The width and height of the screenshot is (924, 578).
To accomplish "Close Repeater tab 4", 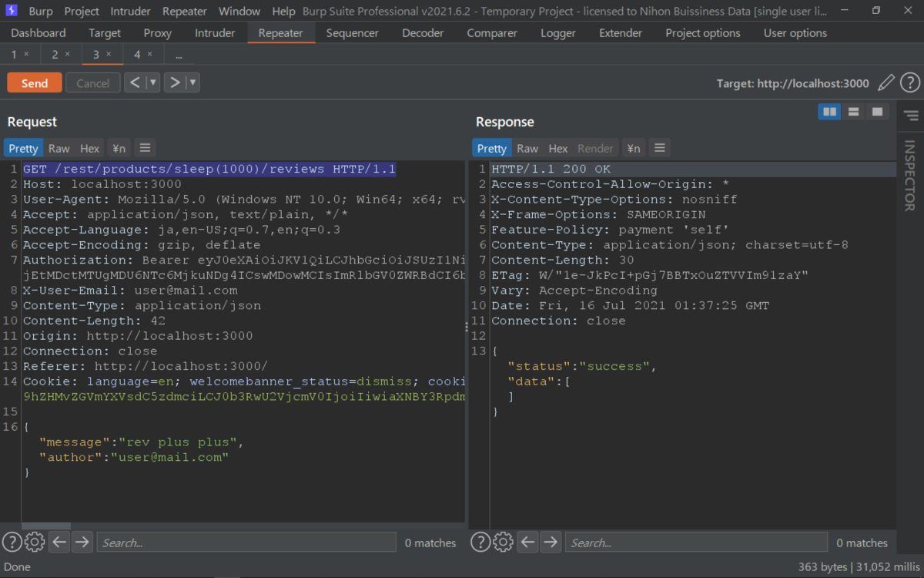I will pos(149,54).
